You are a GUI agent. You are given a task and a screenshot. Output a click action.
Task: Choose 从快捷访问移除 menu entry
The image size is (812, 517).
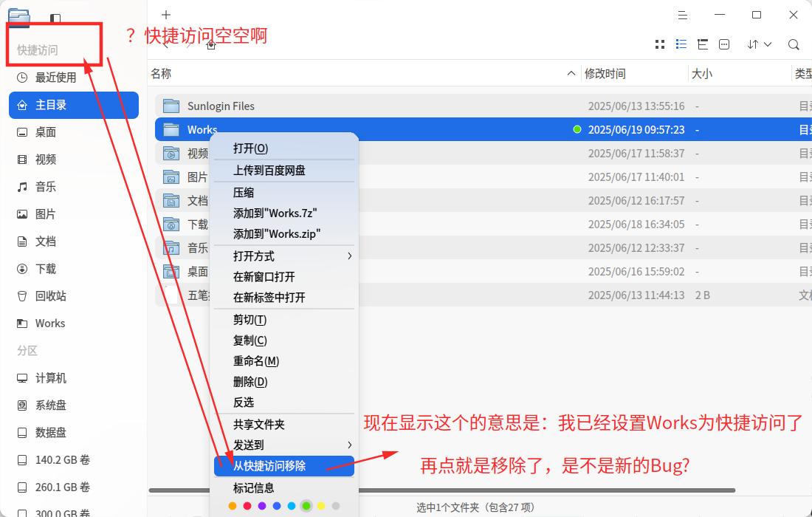[x=283, y=466]
